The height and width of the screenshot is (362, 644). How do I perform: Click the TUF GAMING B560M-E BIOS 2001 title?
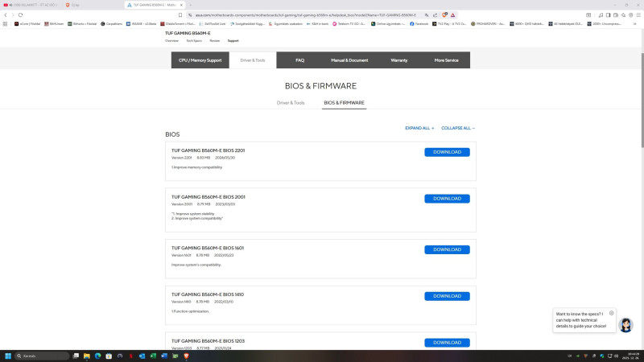(208, 197)
